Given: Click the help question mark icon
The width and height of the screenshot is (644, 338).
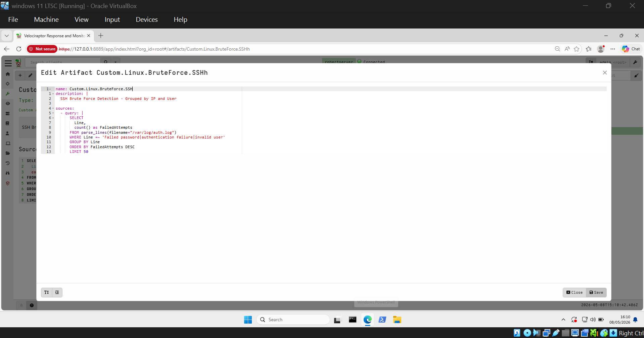Looking at the screenshot, I should pyautogui.click(x=32, y=305).
